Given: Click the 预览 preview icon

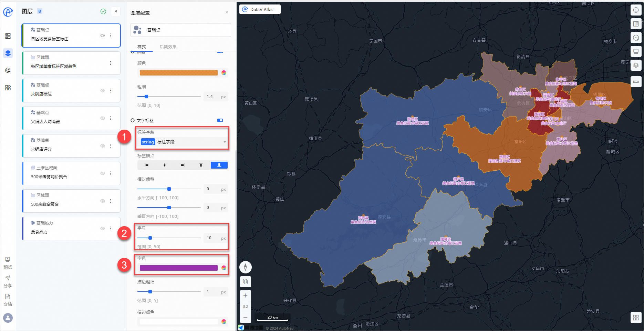Looking at the screenshot, I should [x=8, y=260].
